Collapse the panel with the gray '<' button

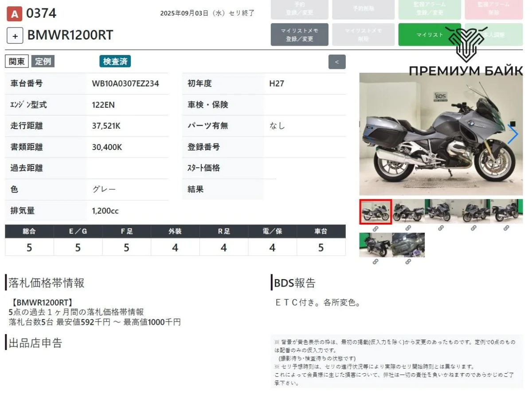point(337,62)
